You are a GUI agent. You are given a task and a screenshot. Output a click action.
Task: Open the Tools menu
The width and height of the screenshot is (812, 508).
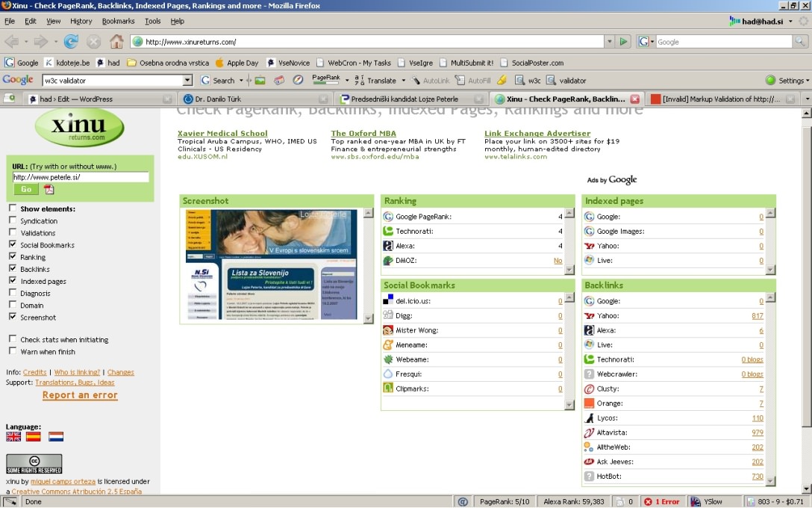point(153,21)
